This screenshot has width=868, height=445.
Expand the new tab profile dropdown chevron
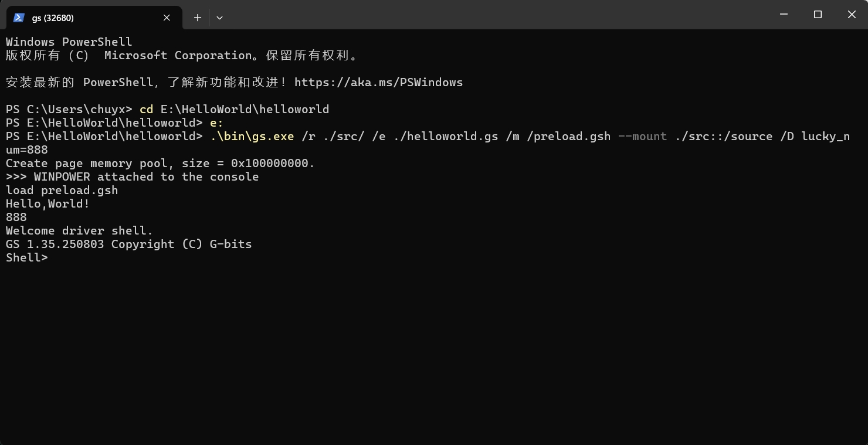(219, 18)
